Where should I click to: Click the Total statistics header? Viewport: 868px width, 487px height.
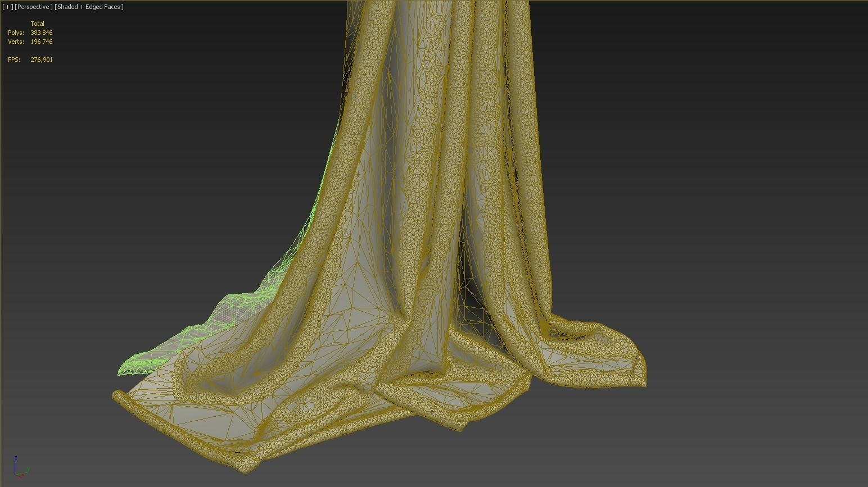pyautogui.click(x=37, y=24)
